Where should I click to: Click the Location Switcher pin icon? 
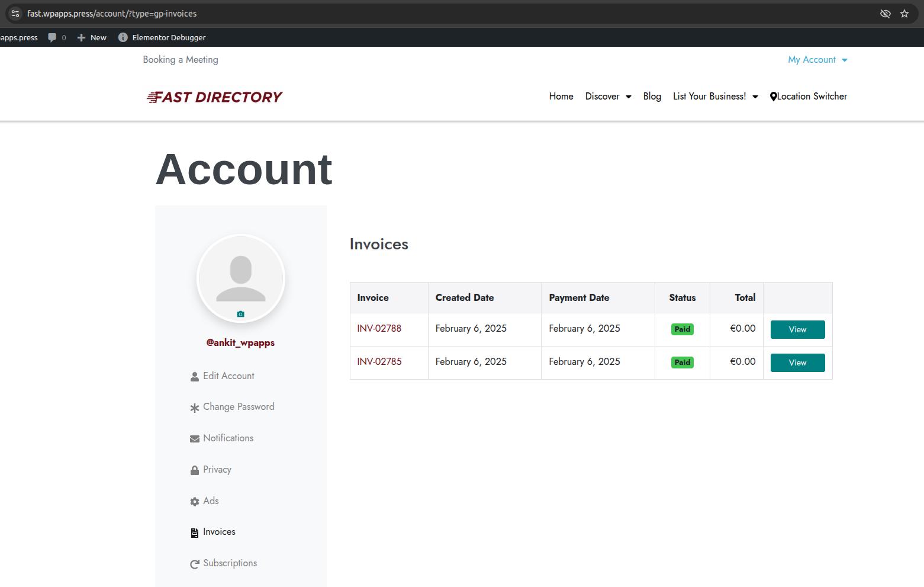pos(773,97)
